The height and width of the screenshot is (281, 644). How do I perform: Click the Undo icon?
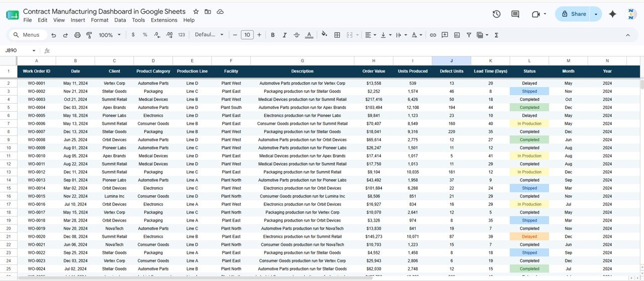click(x=54, y=35)
